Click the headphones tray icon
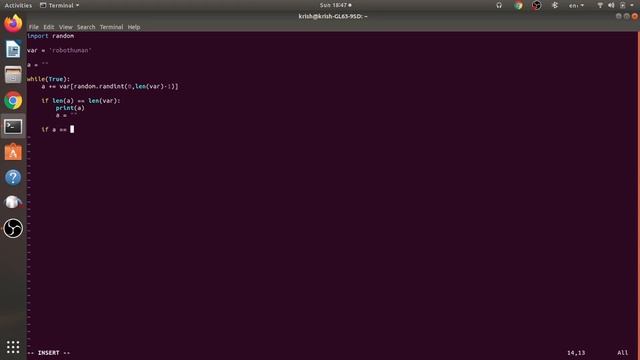The height and width of the screenshot is (360, 640). [499, 5]
